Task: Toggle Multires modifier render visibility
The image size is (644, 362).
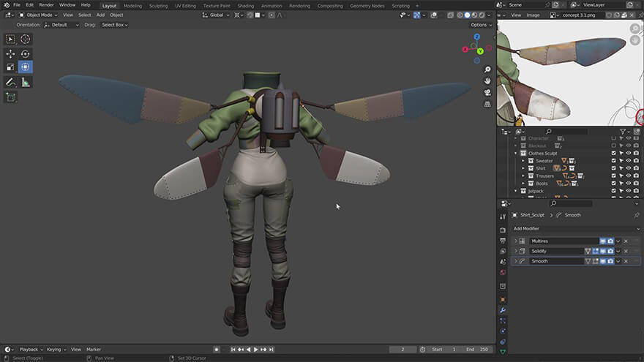Action: 610,241
